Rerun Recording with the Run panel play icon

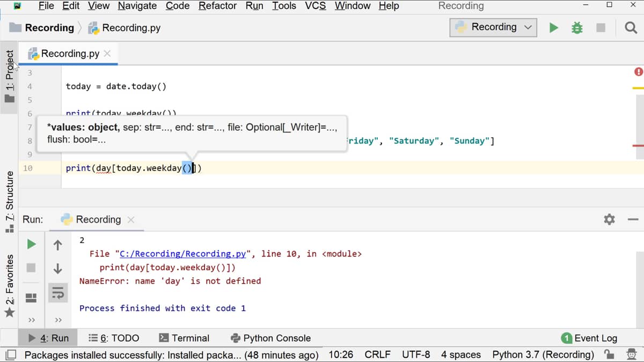tap(31, 245)
